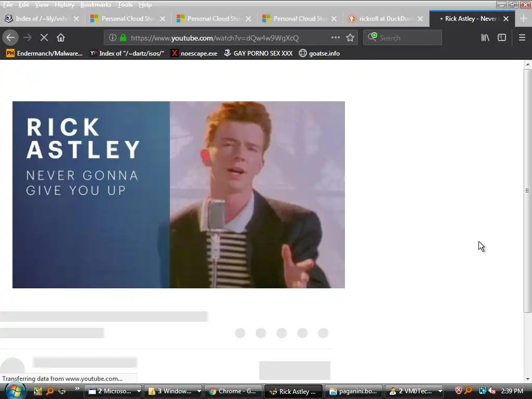This screenshot has width=532, height=399.
Task: Open the 3 Window... taskbar group
Action: click(174, 391)
